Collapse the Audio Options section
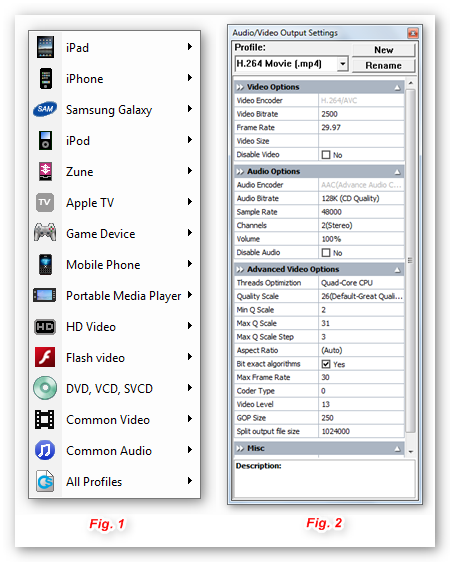This screenshot has width=450, height=562. [x=397, y=172]
